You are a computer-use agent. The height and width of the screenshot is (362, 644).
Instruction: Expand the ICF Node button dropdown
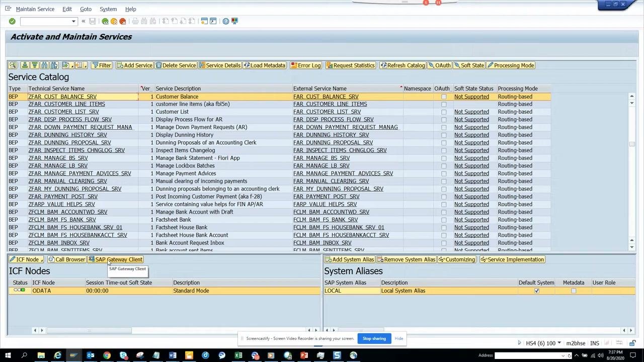pos(42,259)
